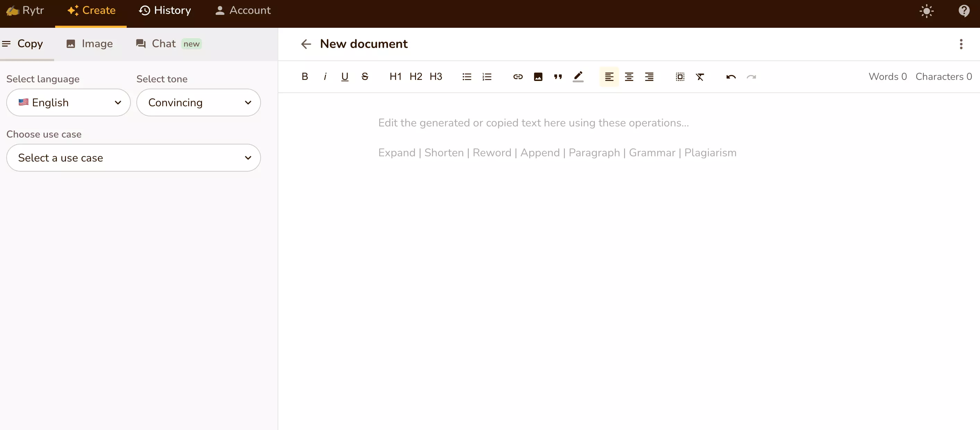The width and height of the screenshot is (980, 430).
Task: Toggle bold formatting on text
Action: 304,76
